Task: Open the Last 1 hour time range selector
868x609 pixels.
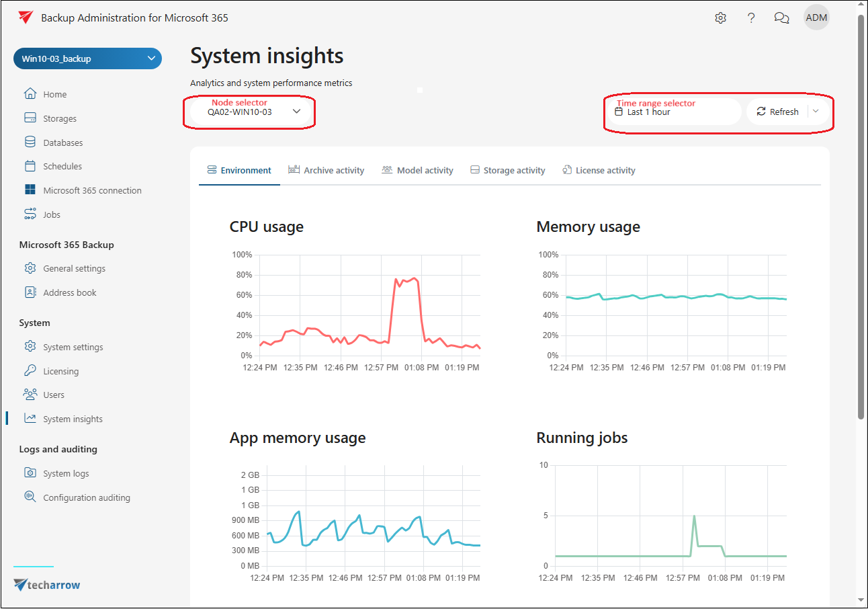Action: click(674, 112)
